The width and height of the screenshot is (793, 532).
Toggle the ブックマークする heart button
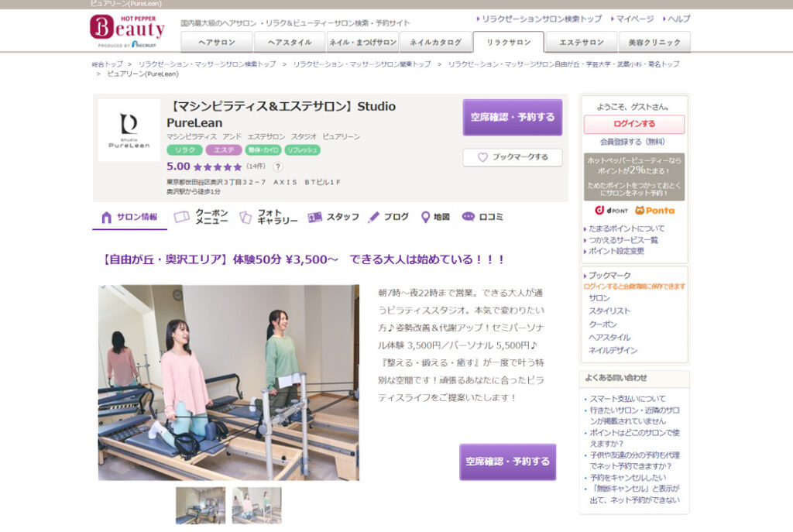point(512,157)
